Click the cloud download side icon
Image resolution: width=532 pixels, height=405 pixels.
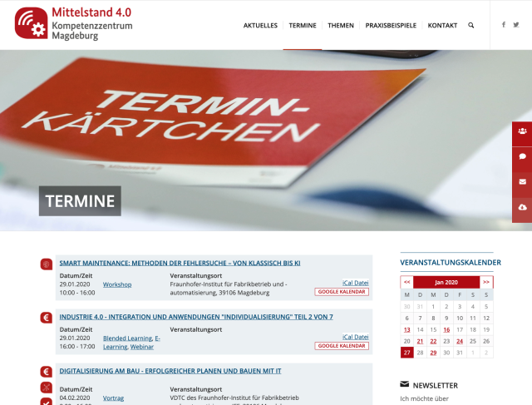click(x=522, y=206)
